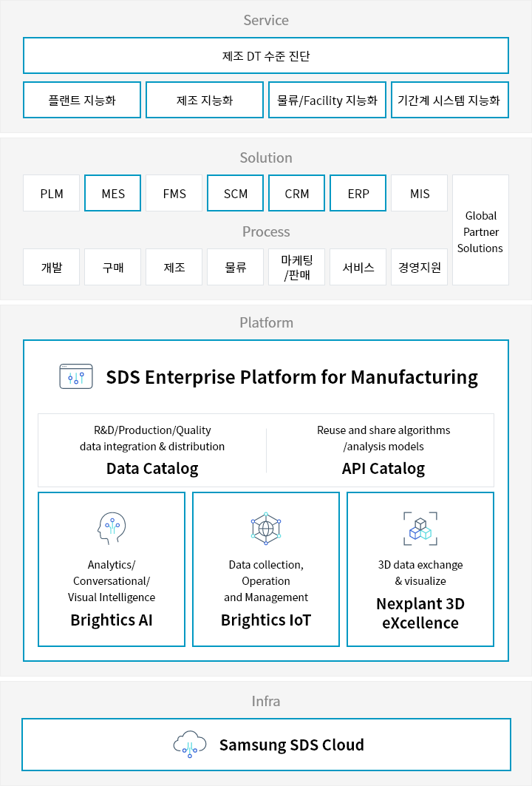Click the Data Catalog heading

pyautogui.click(x=152, y=468)
